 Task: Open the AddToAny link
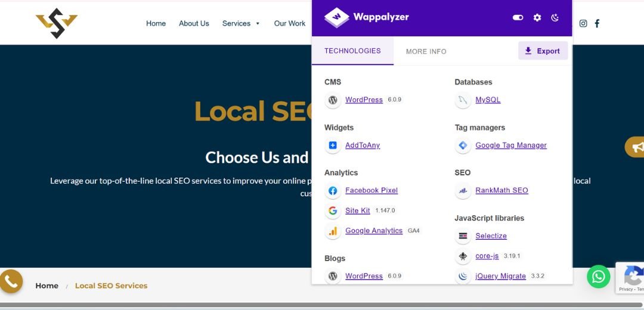pyautogui.click(x=363, y=145)
